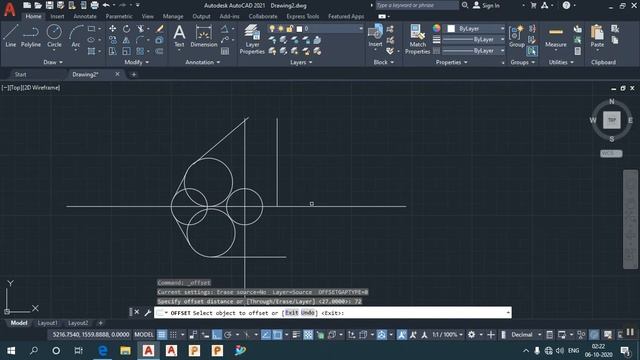
Task: Click the Stretch tool icon
Action: (x=112, y=51)
